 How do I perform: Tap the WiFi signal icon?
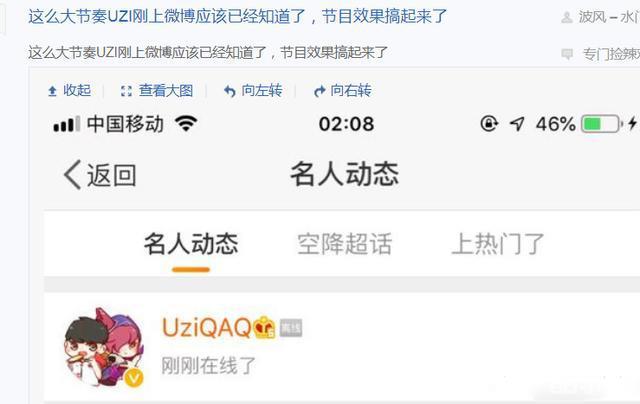coord(186,123)
